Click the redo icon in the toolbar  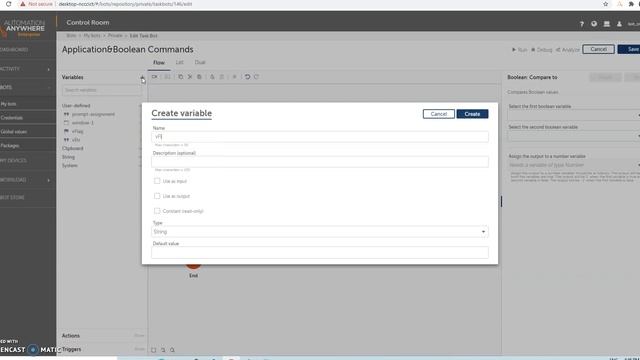pos(256,77)
